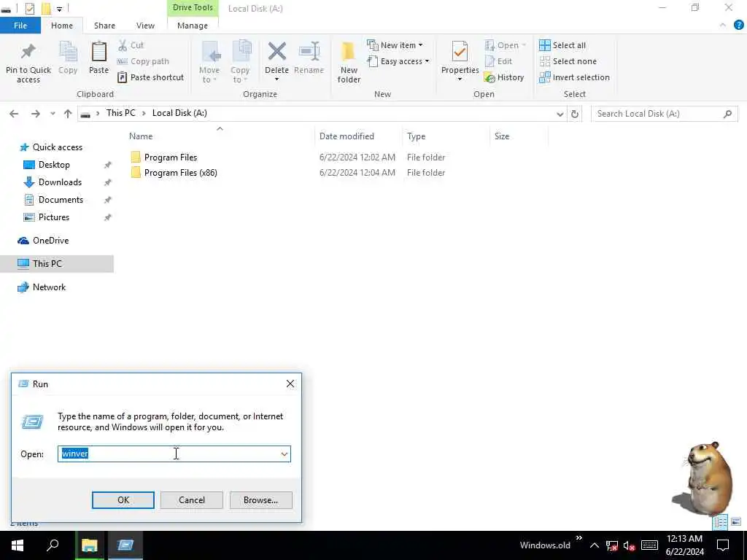747x560 pixels.
Task: Open the touch keyboard tray icon
Action: coord(649,545)
